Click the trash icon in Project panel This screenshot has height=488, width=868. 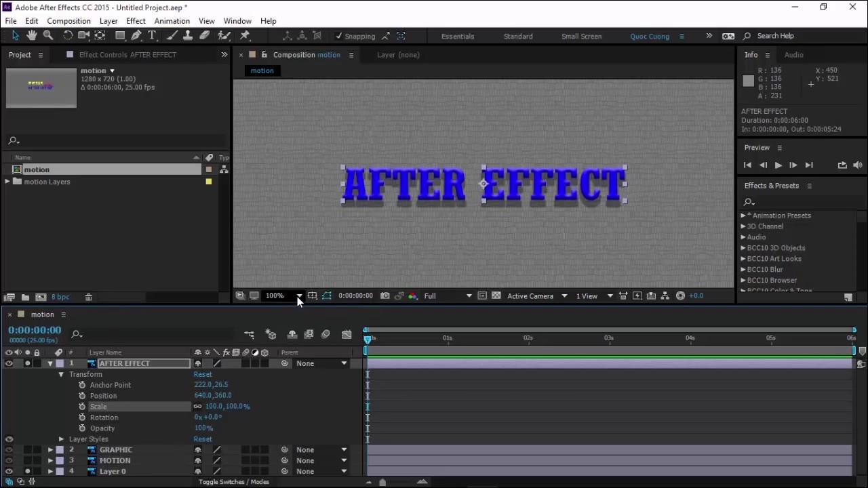click(x=88, y=298)
